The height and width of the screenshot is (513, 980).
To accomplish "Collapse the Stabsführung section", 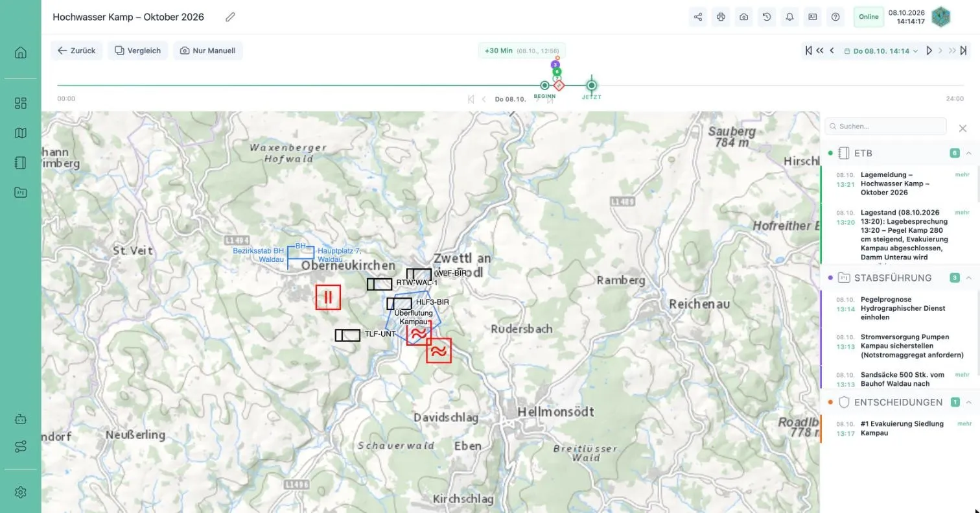I will (x=968, y=278).
